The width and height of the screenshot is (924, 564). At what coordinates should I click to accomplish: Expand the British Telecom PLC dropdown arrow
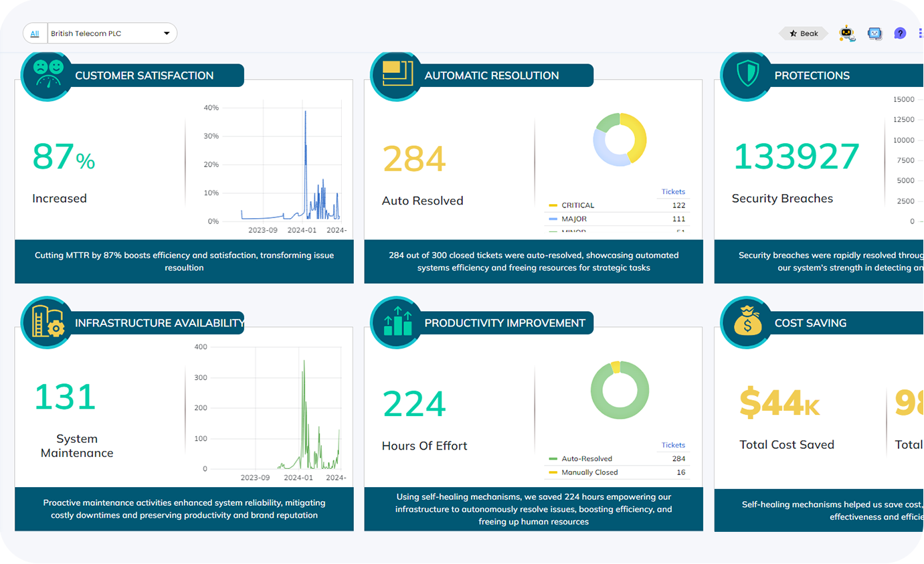pyautogui.click(x=167, y=33)
